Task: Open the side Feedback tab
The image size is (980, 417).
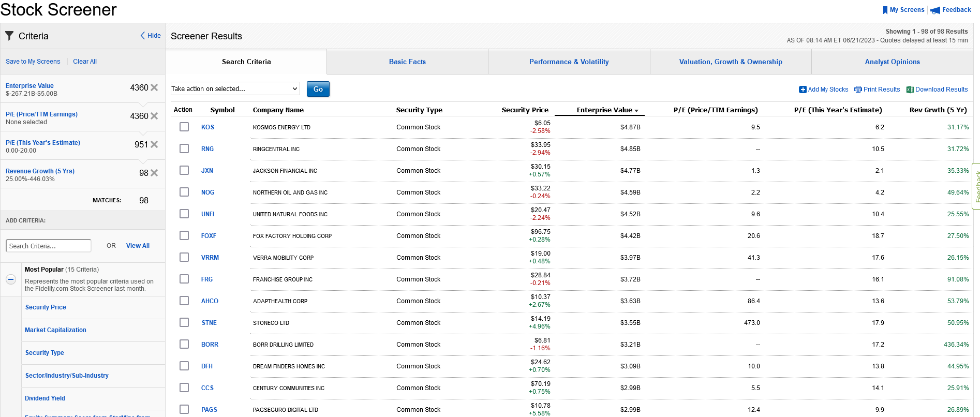Action: pyautogui.click(x=976, y=186)
